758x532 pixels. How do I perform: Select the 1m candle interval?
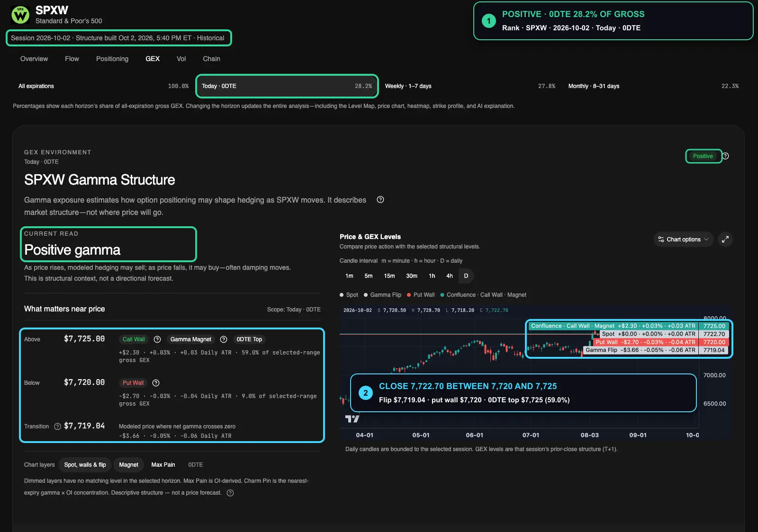tap(349, 276)
